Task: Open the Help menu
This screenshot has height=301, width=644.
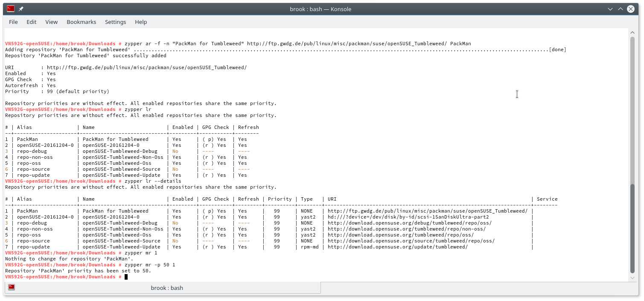Action: pos(141,22)
